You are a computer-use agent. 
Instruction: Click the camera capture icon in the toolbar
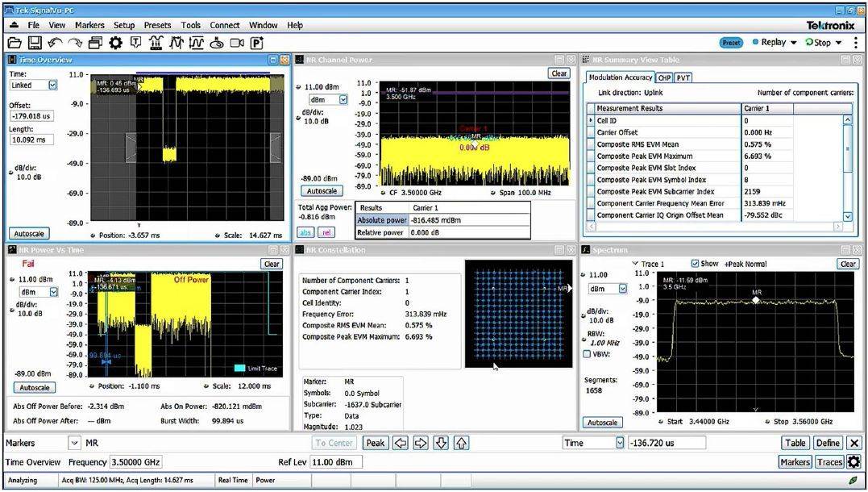click(237, 43)
